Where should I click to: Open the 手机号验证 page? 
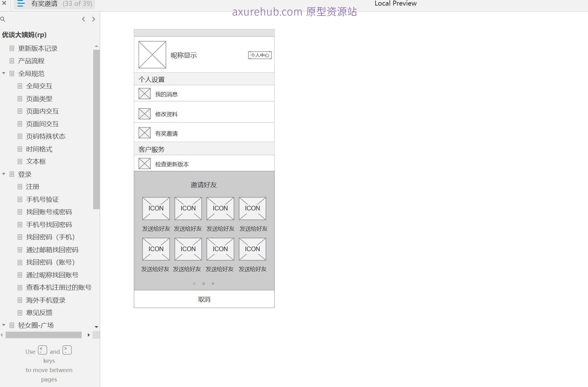(42, 200)
